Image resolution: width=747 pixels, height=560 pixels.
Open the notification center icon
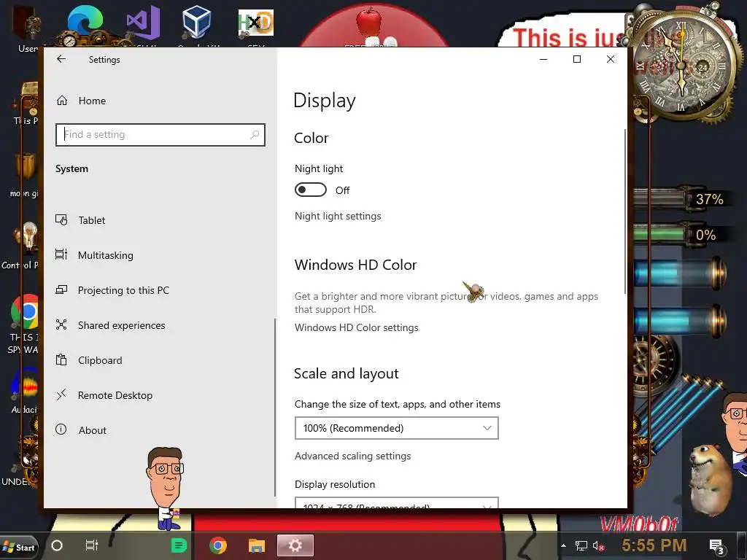[x=716, y=547]
